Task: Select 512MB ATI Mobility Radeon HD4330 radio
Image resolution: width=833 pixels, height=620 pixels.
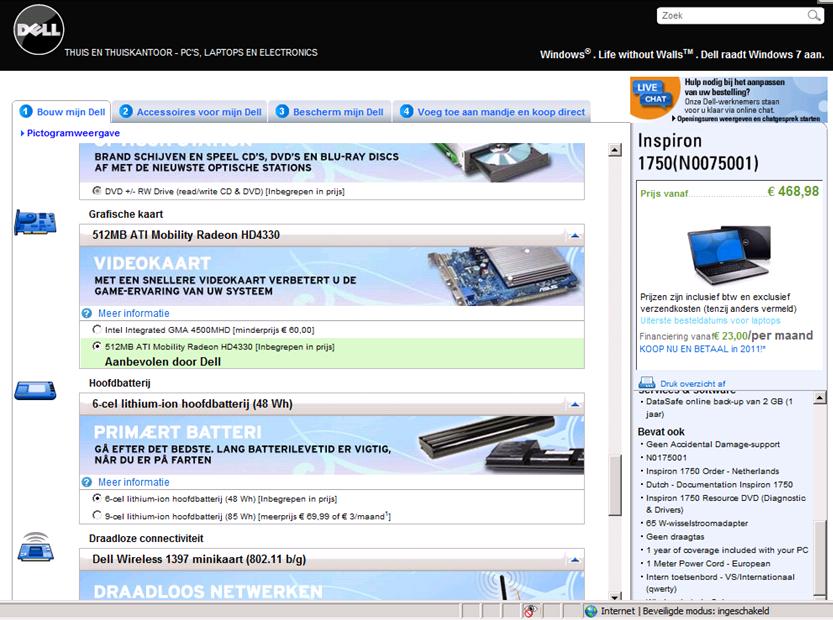Action: (x=97, y=346)
